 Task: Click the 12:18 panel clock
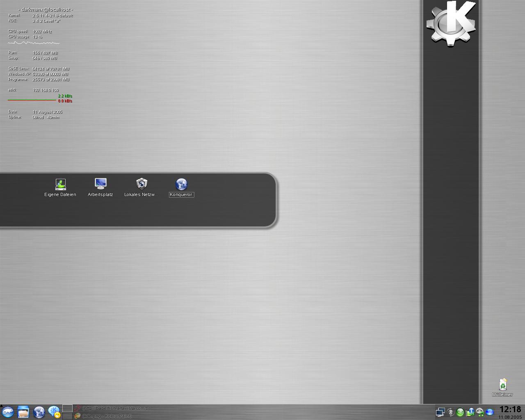pyautogui.click(x=510, y=409)
